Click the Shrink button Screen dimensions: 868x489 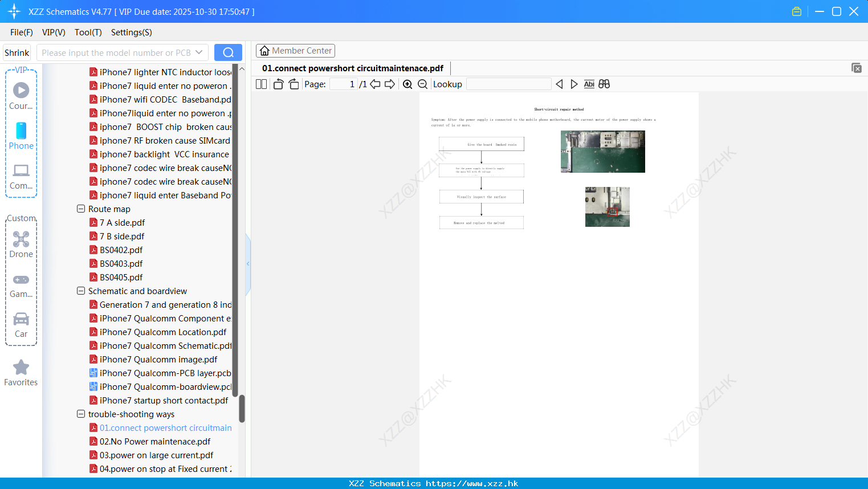click(17, 52)
